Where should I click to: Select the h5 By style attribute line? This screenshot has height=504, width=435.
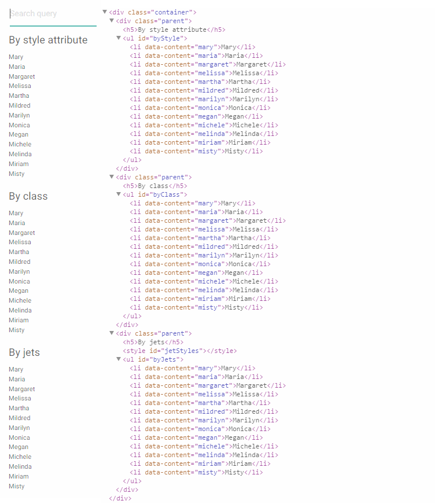(x=174, y=30)
